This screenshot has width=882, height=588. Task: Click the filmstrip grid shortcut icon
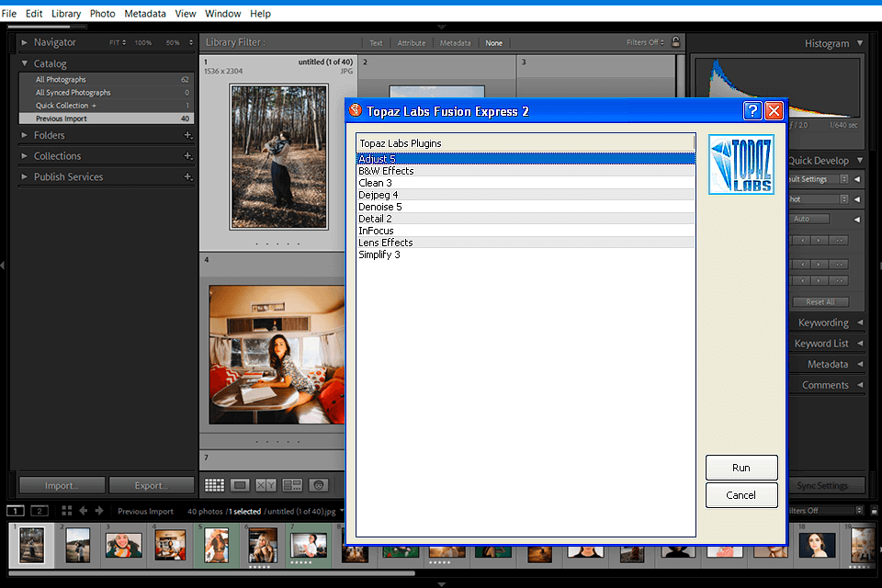[x=66, y=510]
